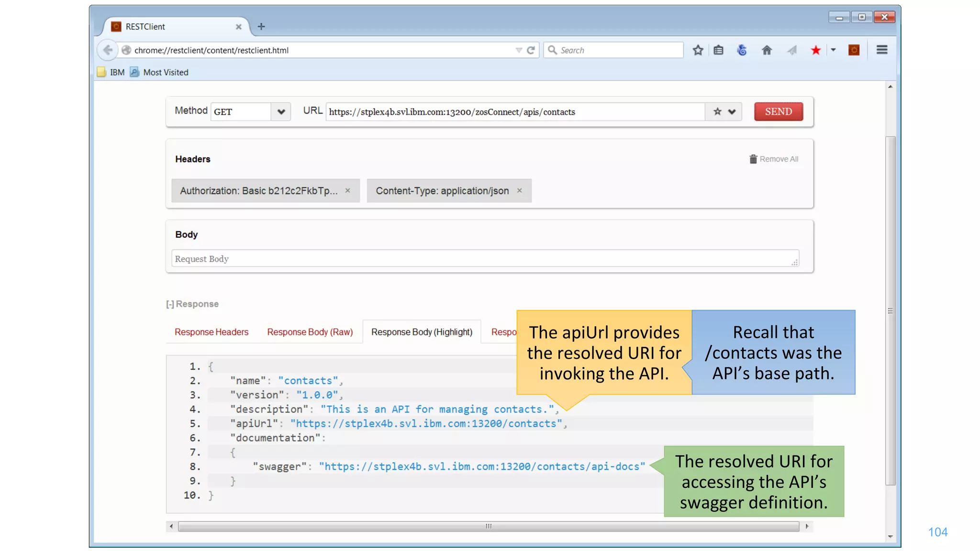980x551 pixels.
Task: Click the horizontal scroll left arrow
Action: pos(171,526)
